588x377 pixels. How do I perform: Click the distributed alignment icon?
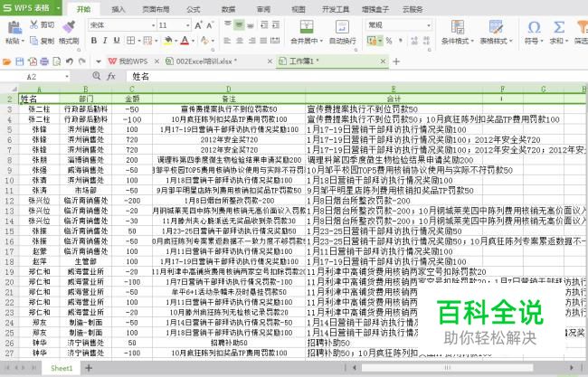point(276,41)
